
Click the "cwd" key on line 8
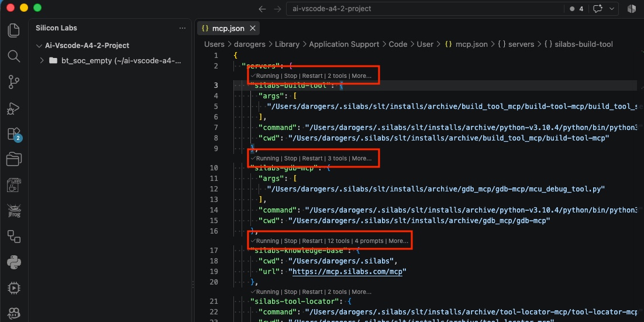coord(269,138)
